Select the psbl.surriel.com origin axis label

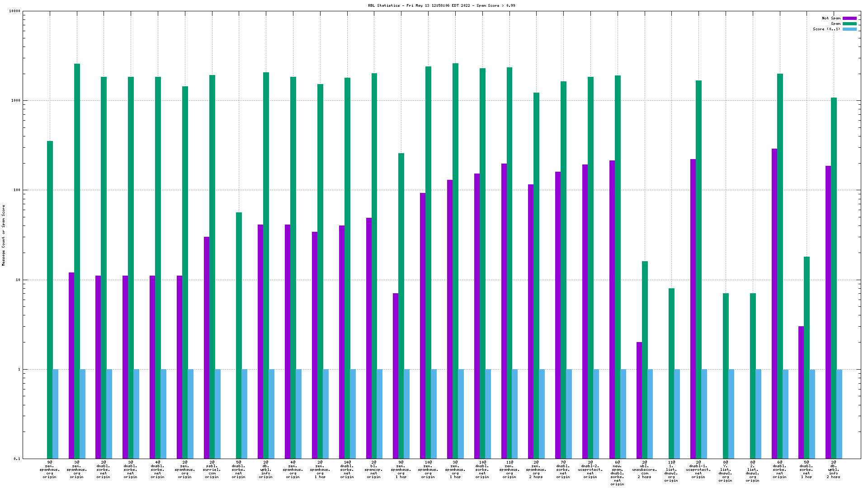212,469
